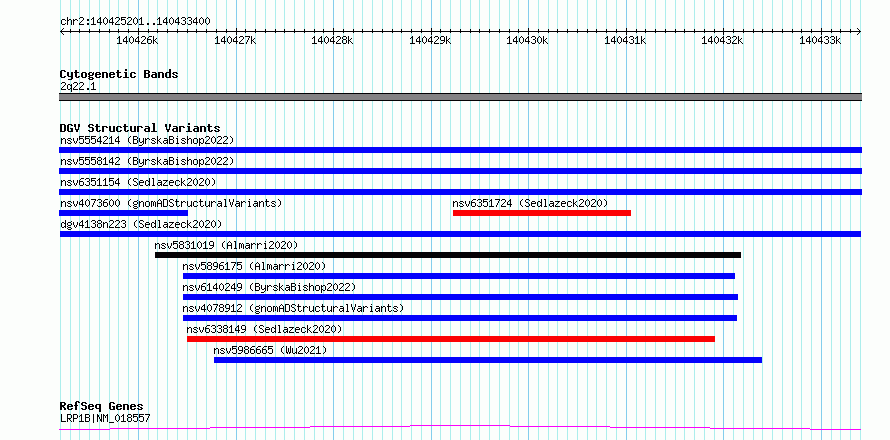Click the 140428k ruler tick label

[333, 40]
